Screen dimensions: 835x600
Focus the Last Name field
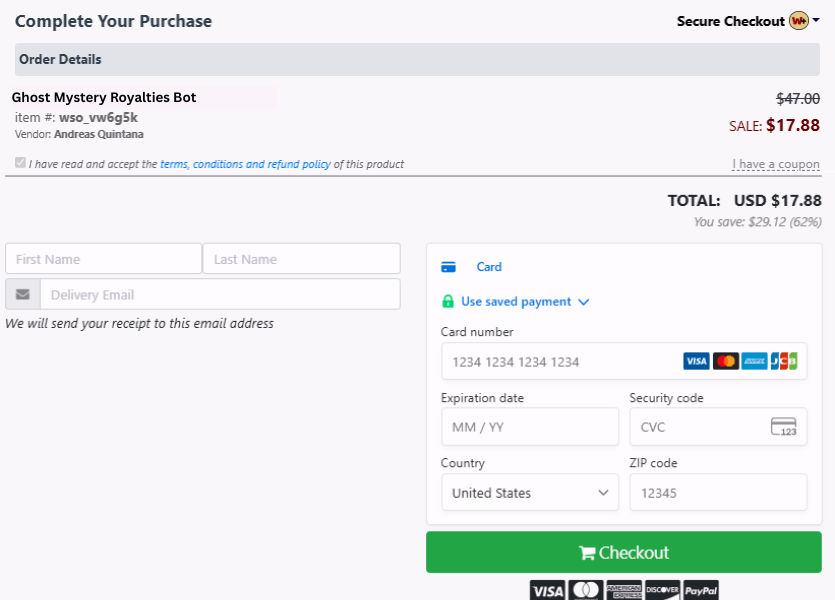[x=301, y=259]
